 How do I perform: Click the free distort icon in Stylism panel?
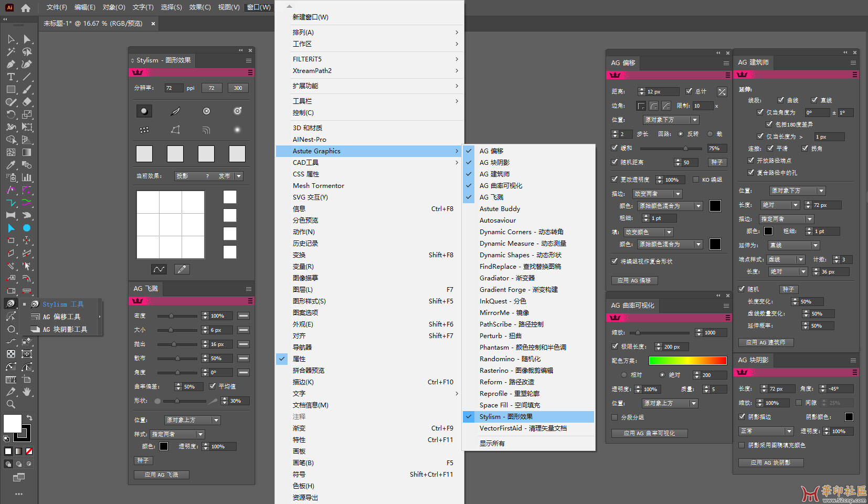click(x=175, y=130)
